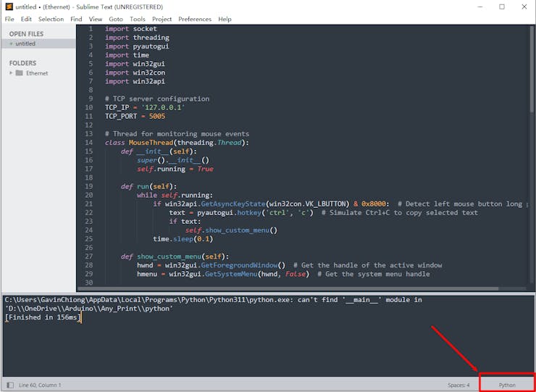Open the Python syntax selector

507,385
